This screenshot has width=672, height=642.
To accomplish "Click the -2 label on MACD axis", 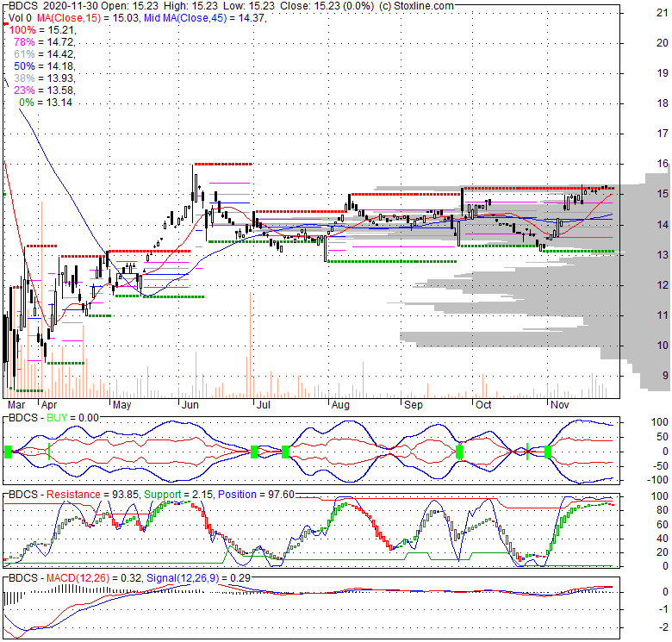I will [x=663, y=627].
